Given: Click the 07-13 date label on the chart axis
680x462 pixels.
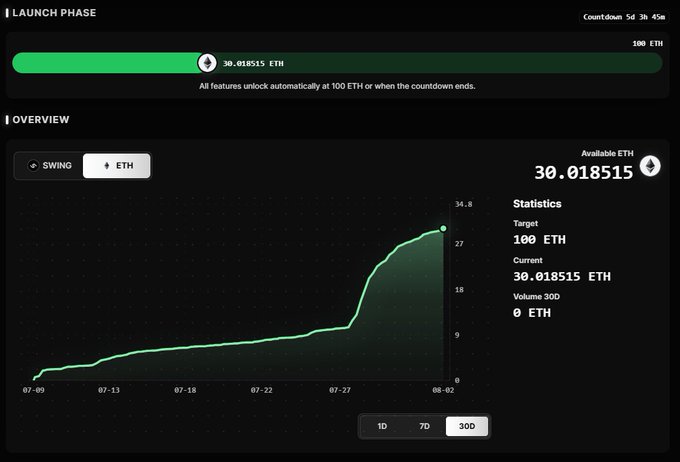Looking at the screenshot, I should click(x=109, y=390).
